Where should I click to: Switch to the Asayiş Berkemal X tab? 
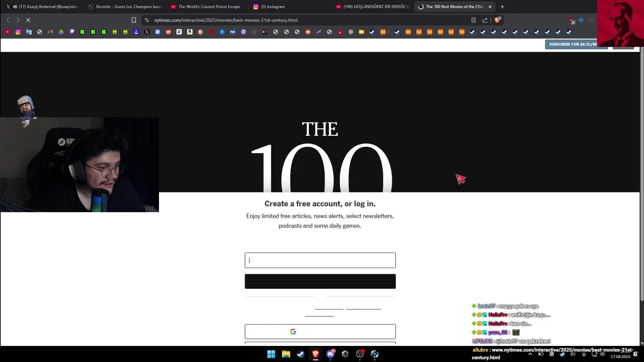tap(41, 7)
